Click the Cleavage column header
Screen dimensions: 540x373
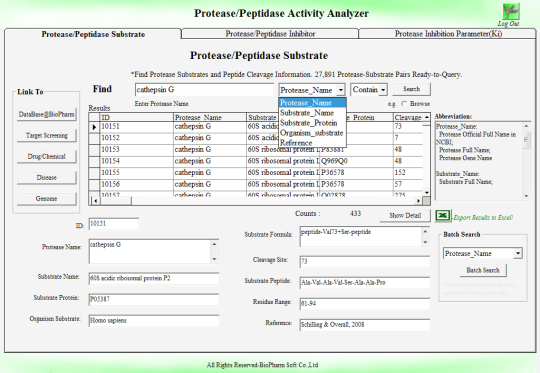tap(408, 117)
